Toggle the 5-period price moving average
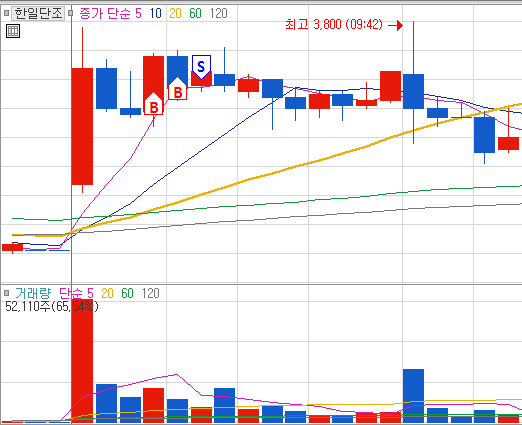The image size is (522, 425). [138, 13]
